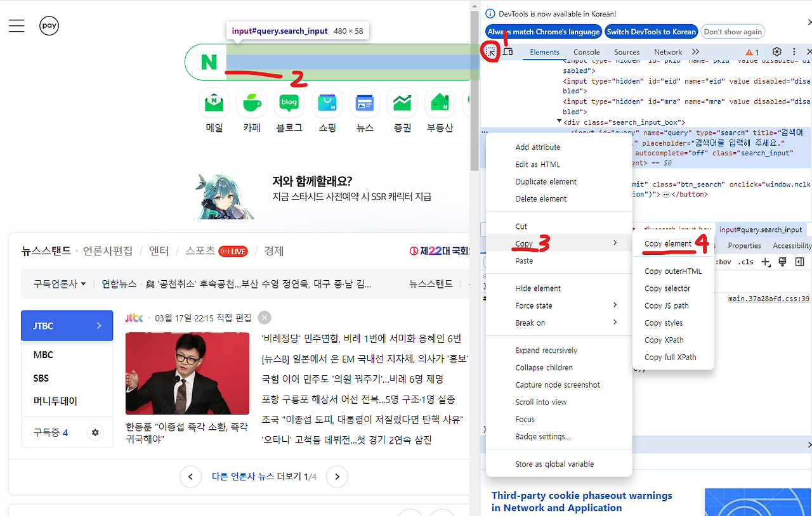Screen dimensions: 812x516
Task: Toggle the computed styles sidebar icon
Action: coord(799,262)
